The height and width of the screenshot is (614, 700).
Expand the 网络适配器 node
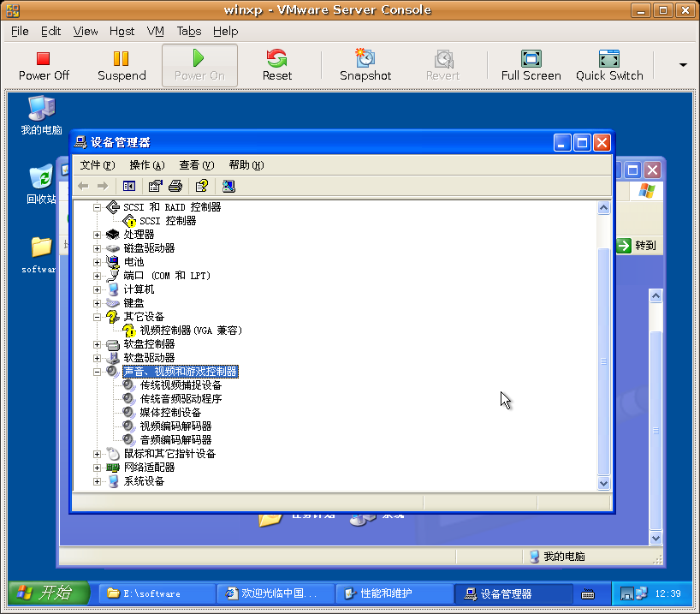(x=97, y=468)
